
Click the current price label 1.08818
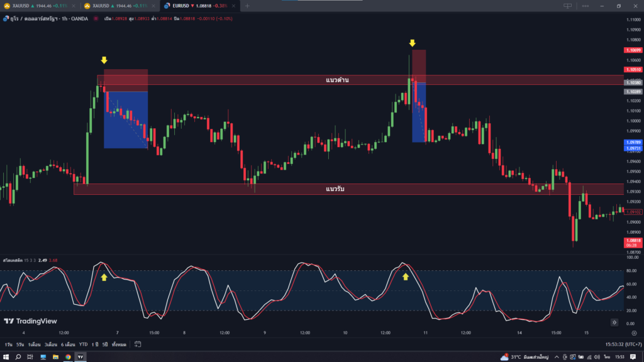pos(633,243)
